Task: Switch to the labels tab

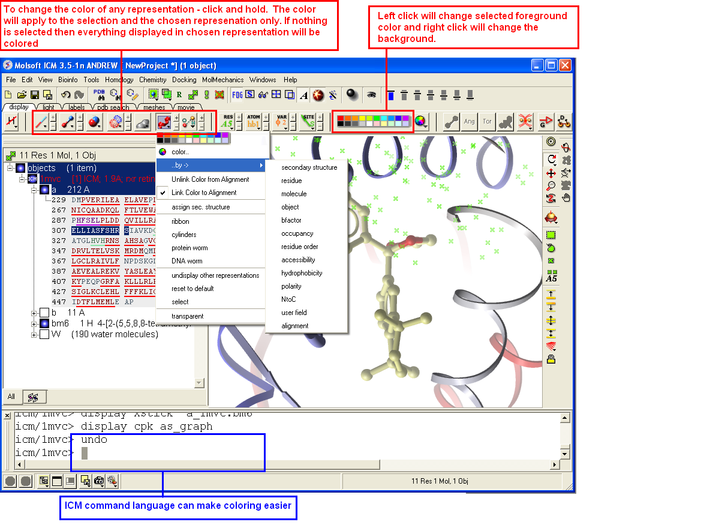Action: pos(76,107)
